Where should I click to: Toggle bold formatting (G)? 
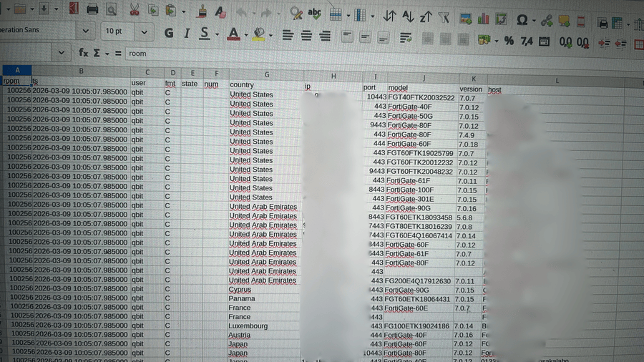(x=169, y=33)
